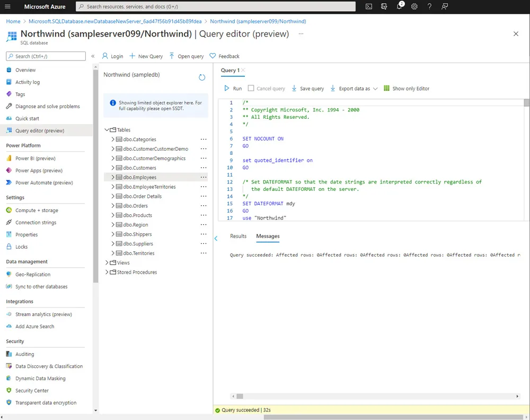Click Show only Editor grid icon
The width and height of the screenshot is (530, 420).
pos(386,88)
